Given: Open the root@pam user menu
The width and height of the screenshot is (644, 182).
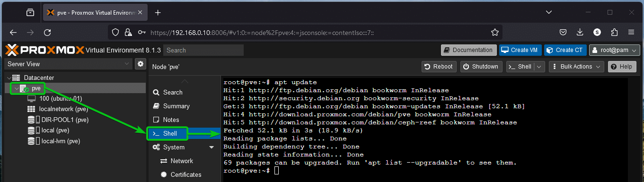Looking at the screenshot, I should tap(615, 50).
